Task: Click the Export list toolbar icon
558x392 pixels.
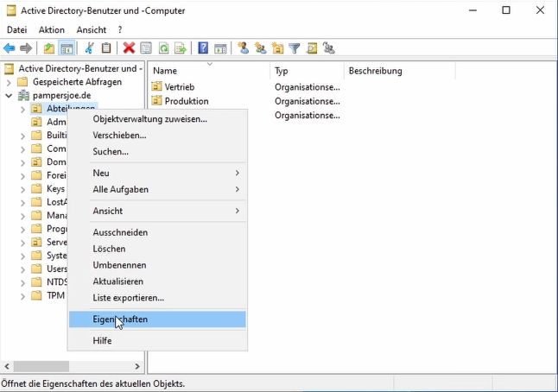Action: click(x=181, y=48)
